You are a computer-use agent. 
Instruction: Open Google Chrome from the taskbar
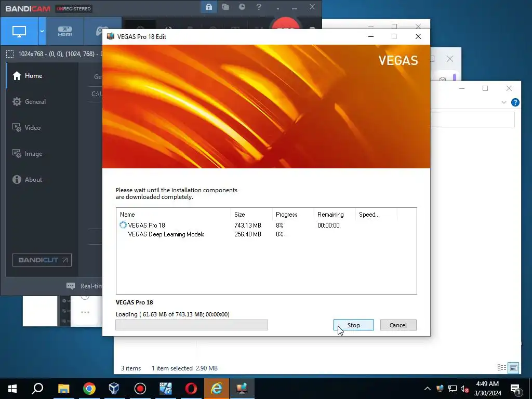pos(89,389)
